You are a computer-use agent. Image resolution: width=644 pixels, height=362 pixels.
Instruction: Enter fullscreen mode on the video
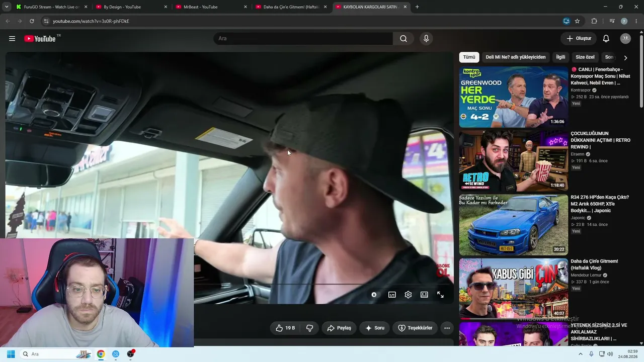pyautogui.click(x=440, y=295)
